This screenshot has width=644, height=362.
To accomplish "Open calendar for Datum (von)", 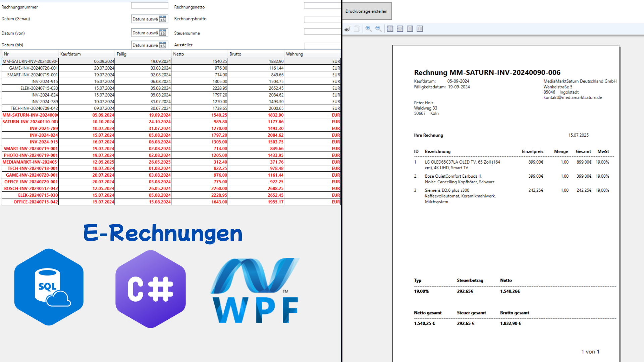I will (x=163, y=33).
